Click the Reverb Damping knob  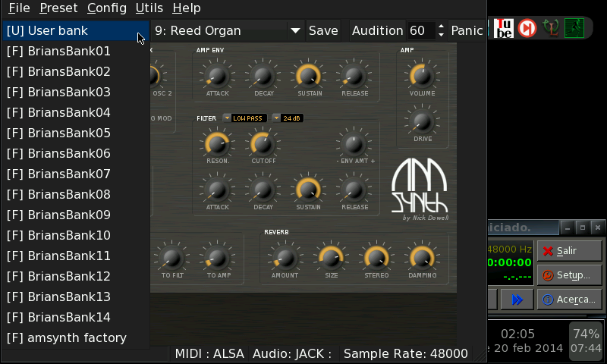422,258
